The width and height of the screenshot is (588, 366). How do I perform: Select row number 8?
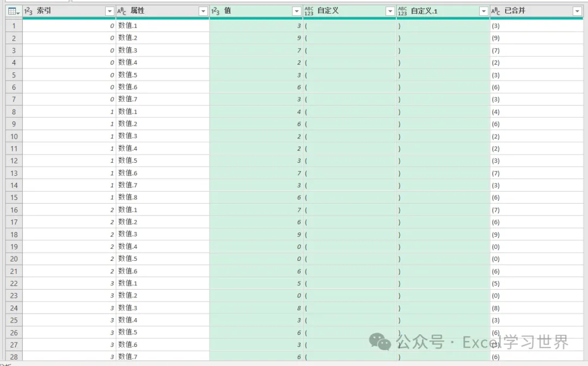pyautogui.click(x=14, y=112)
